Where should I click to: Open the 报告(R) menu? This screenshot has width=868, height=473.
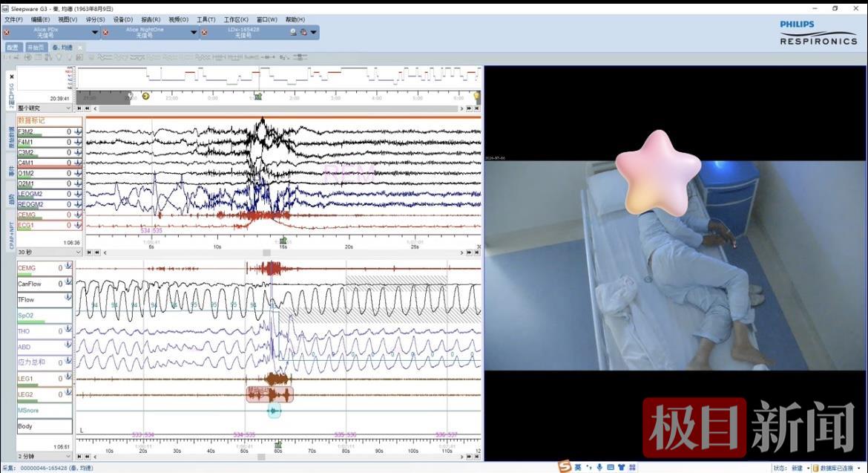(x=151, y=19)
